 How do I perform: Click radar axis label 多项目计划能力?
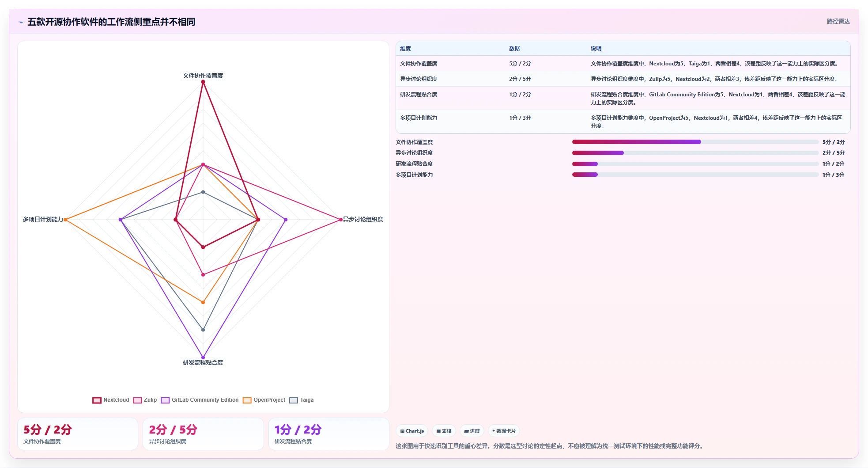click(43, 219)
